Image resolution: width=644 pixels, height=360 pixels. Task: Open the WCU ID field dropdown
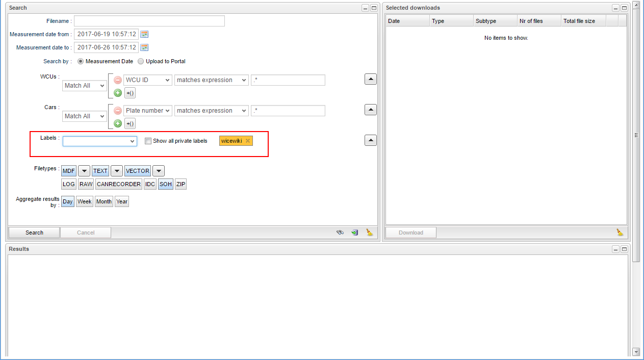(148, 80)
